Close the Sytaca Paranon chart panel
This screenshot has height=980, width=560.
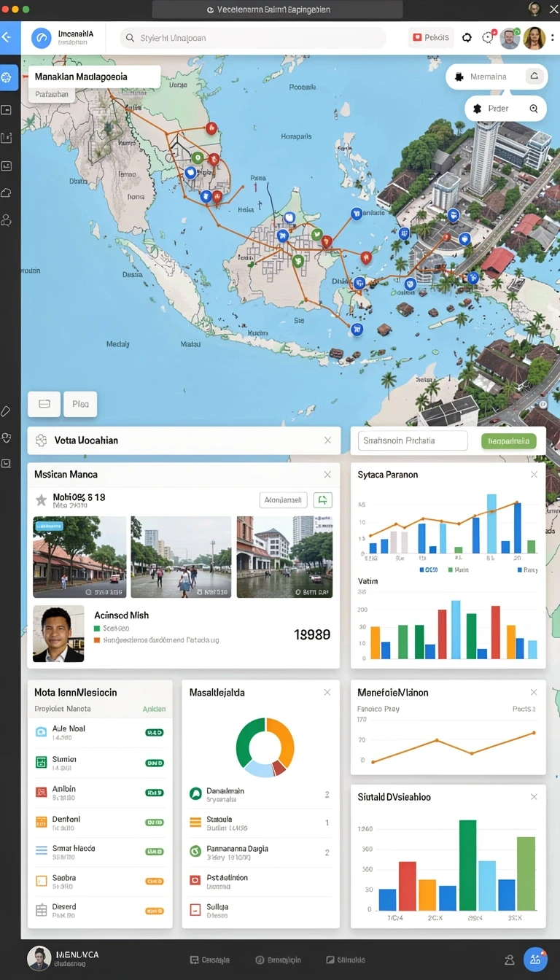point(534,475)
